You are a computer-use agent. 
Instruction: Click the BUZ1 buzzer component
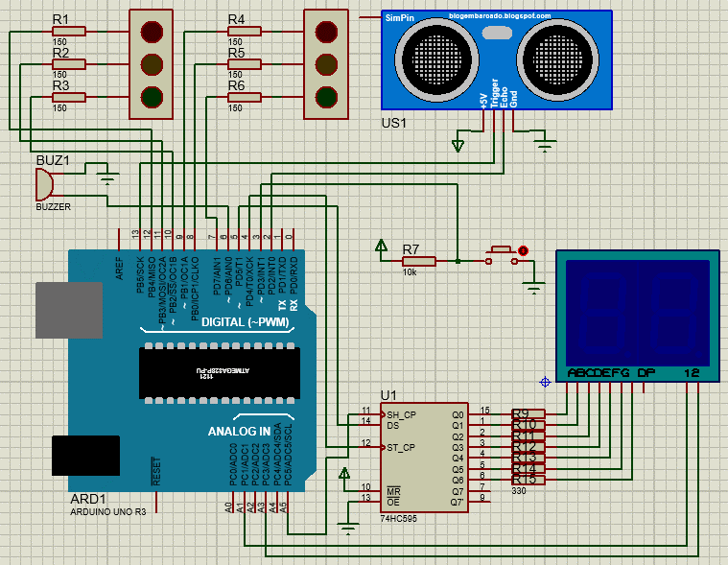[44, 185]
